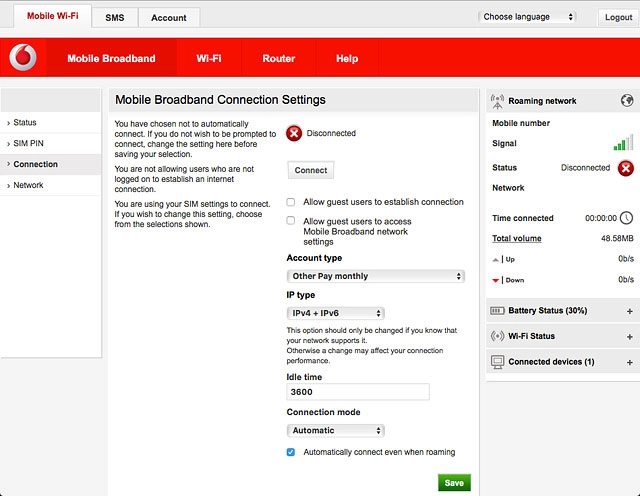
Task: Open the Connection mode dropdown
Action: pyautogui.click(x=336, y=431)
